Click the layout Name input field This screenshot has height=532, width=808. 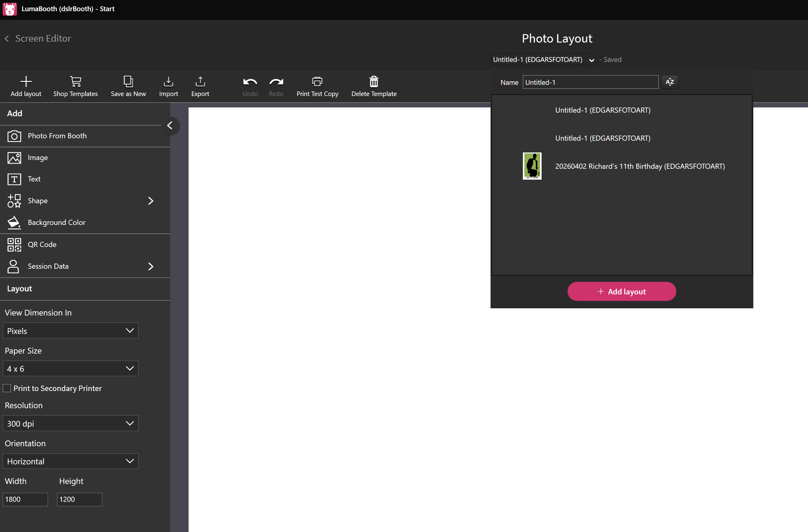pos(591,82)
